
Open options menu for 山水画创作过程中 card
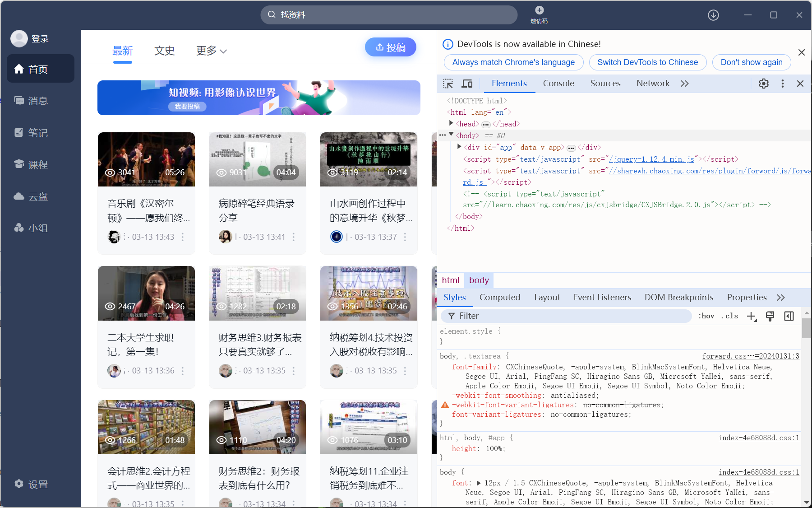pos(405,237)
